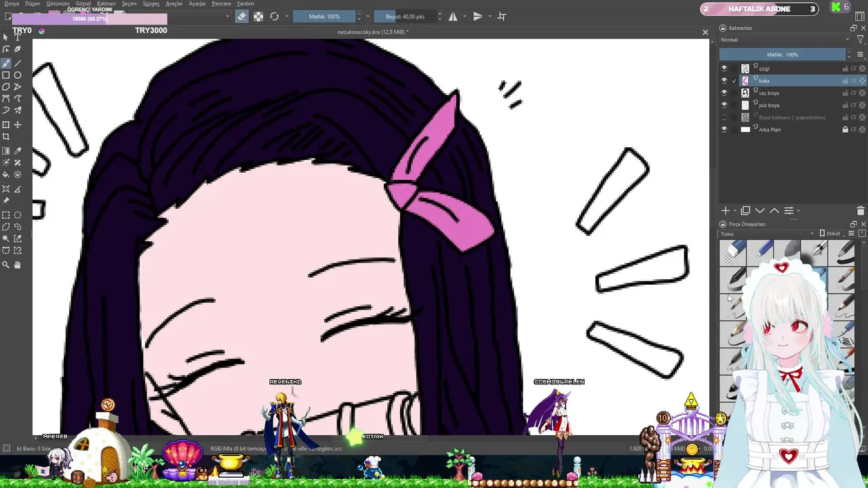Select the Calligraphy tool
The width and height of the screenshot is (868, 488).
18,49
